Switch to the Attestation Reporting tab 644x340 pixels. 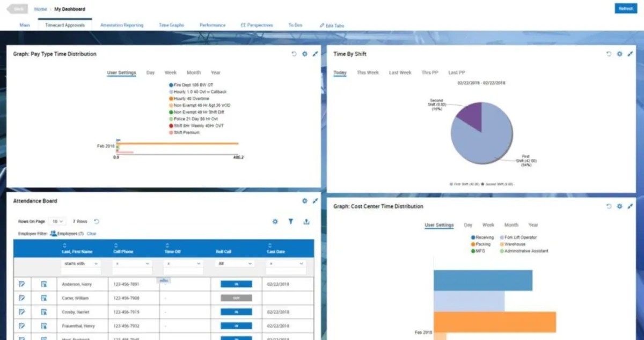pos(122,25)
